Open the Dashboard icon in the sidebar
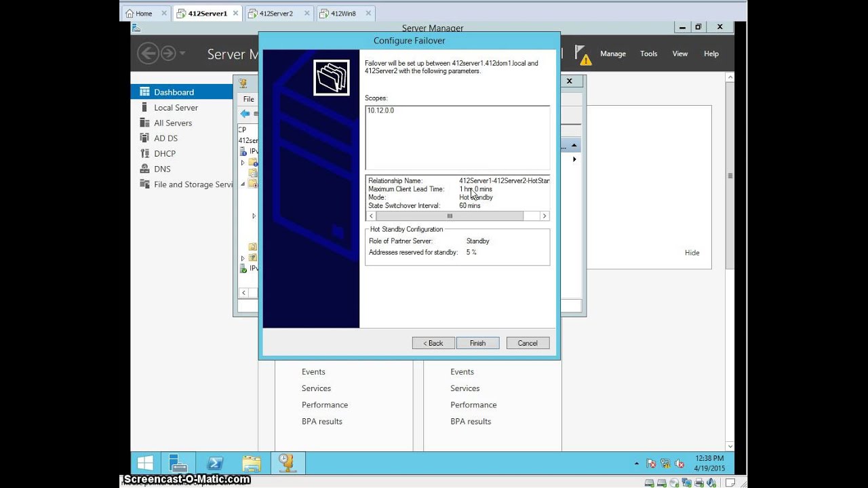Image resolution: width=868 pixels, height=488 pixels. coord(144,91)
